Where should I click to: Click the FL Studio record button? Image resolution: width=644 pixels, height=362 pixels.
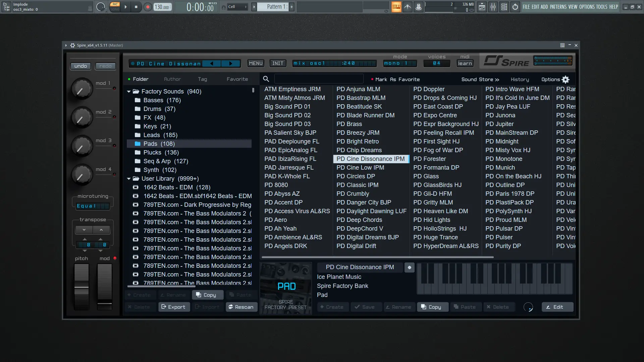tap(148, 7)
